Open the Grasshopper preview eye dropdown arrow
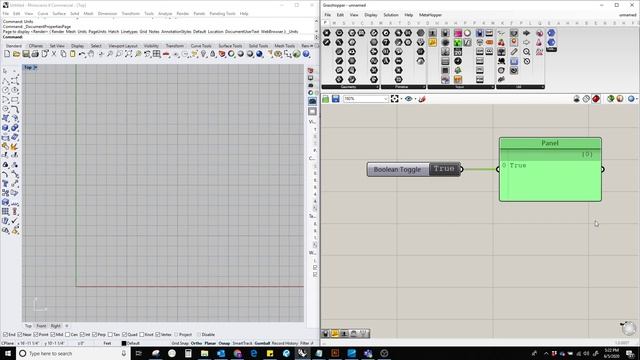640x360 pixels. click(x=415, y=99)
